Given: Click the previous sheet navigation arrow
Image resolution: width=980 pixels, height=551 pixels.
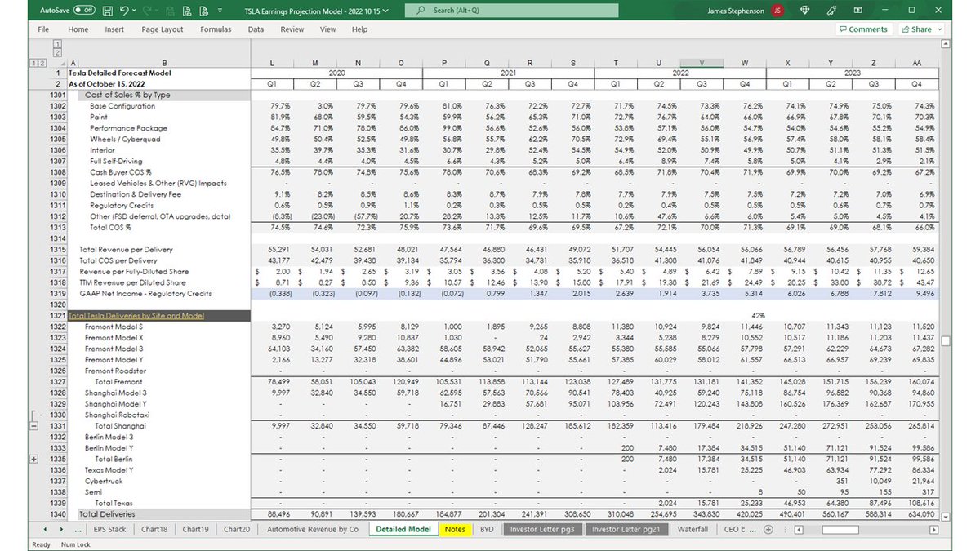Looking at the screenshot, I should pos(47,530).
